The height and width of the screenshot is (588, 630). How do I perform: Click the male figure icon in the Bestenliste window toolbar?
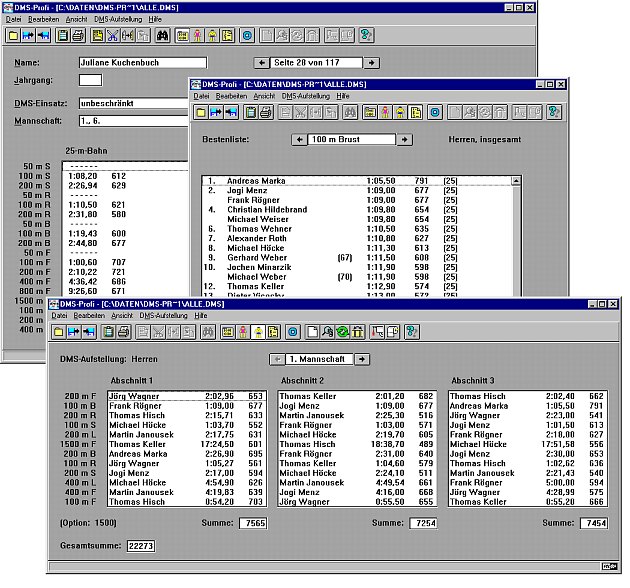(x=400, y=112)
